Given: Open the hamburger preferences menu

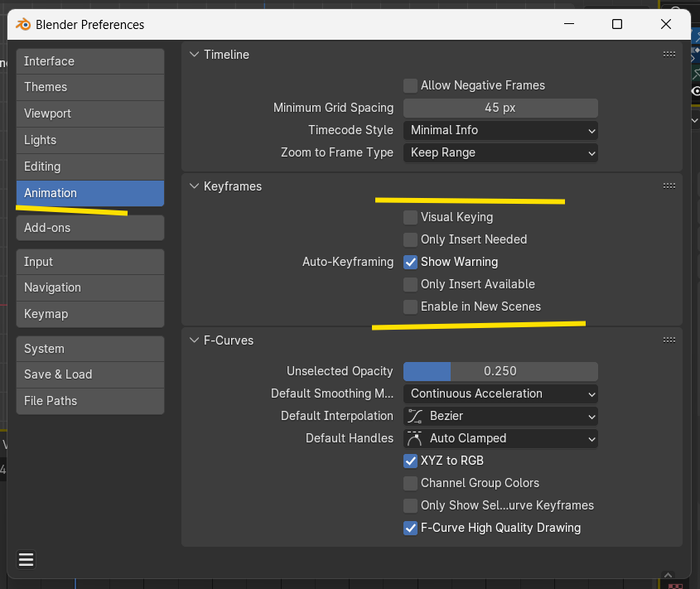Looking at the screenshot, I should click(x=26, y=560).
